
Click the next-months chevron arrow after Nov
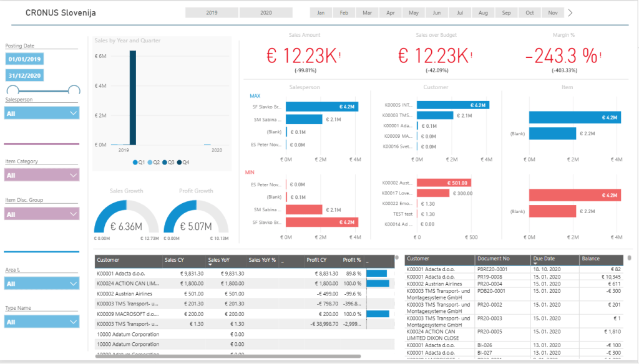click(x=570, y=12)
